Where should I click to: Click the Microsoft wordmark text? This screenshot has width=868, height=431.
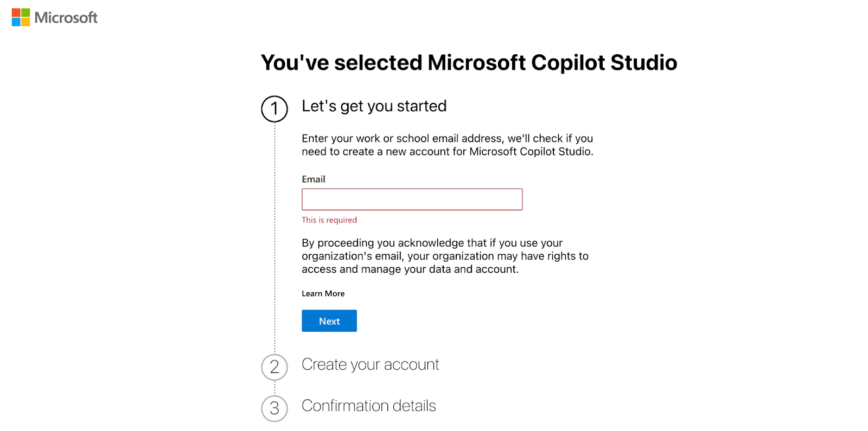pos(66,17)
